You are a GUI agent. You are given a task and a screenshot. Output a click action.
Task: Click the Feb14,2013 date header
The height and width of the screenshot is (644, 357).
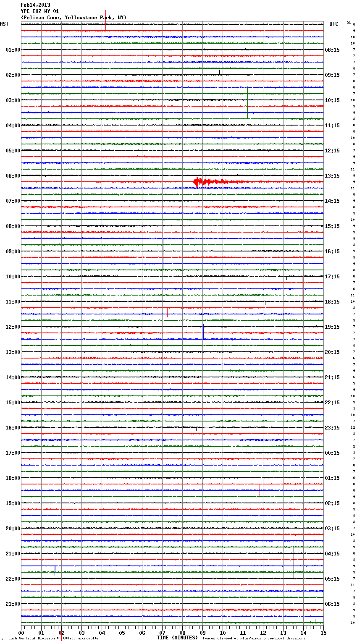(x=35, y=5)
